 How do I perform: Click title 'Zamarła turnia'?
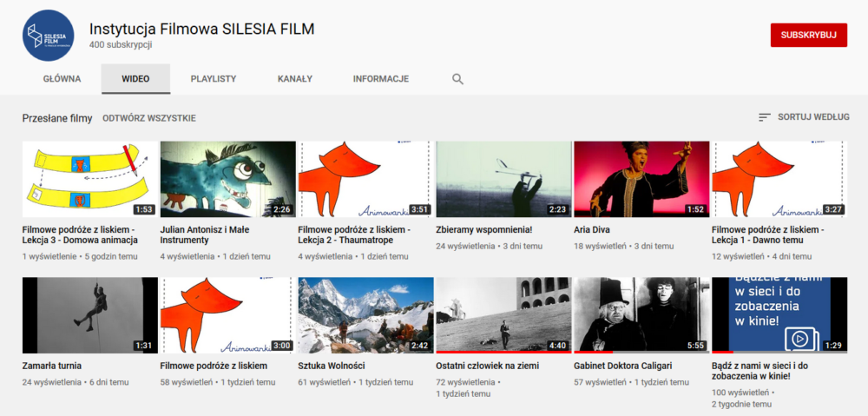52,366
